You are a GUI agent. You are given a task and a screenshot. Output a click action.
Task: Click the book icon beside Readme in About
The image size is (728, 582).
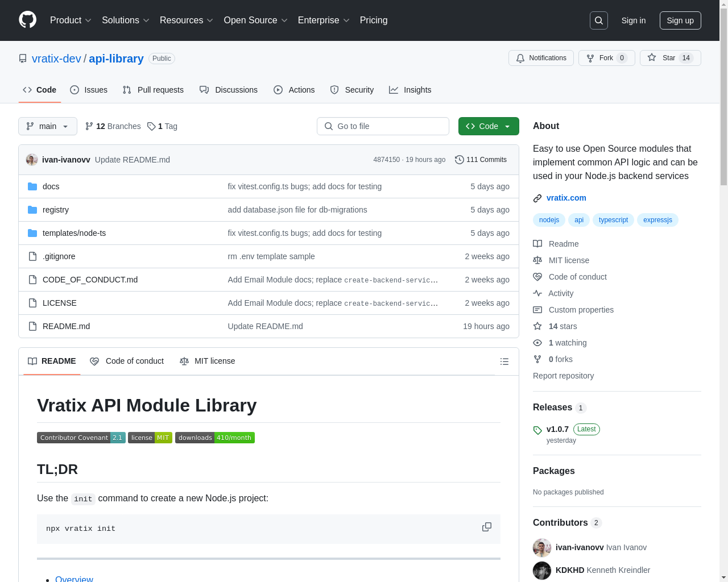click(x=537, y=244)
